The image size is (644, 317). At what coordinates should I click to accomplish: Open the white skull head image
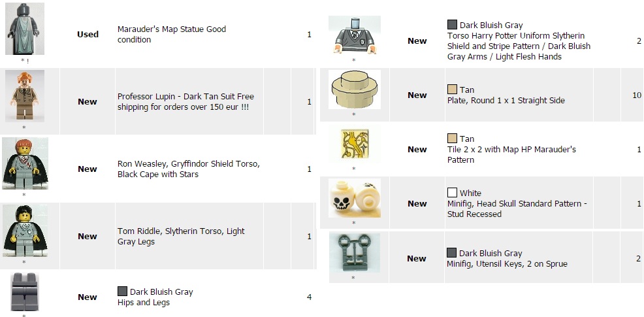[353, 199]
